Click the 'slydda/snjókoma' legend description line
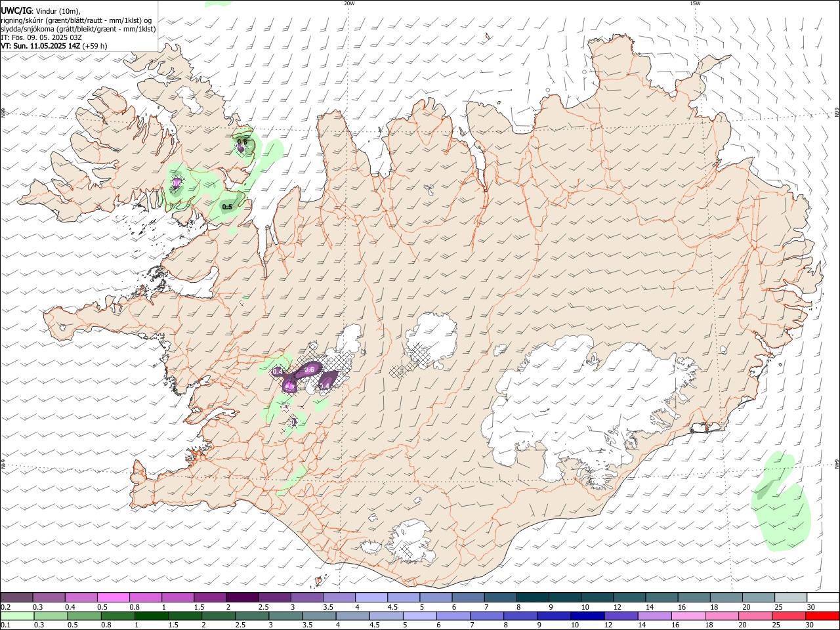Viewport: 840px width, 630px height. point(78,29)
